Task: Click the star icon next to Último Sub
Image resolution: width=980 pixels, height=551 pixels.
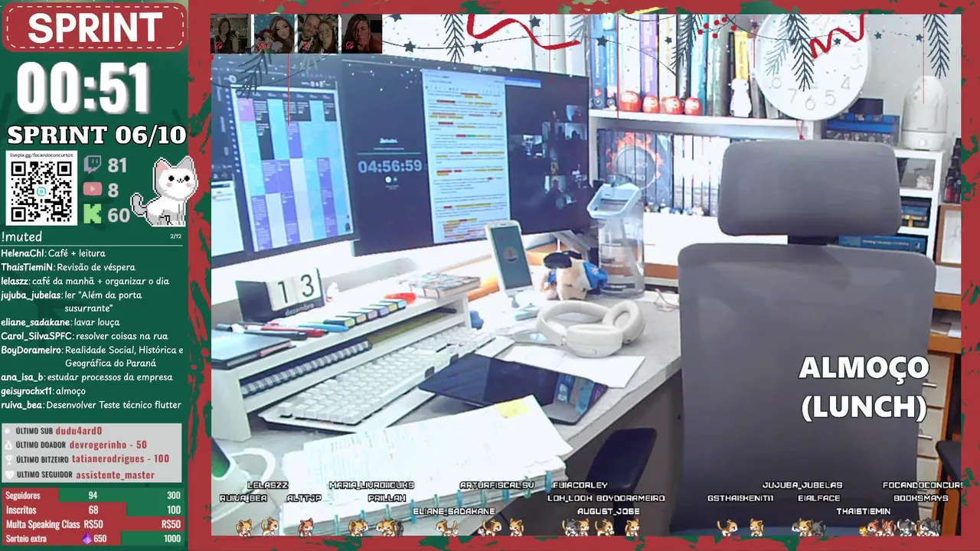Action: [8, 431]
